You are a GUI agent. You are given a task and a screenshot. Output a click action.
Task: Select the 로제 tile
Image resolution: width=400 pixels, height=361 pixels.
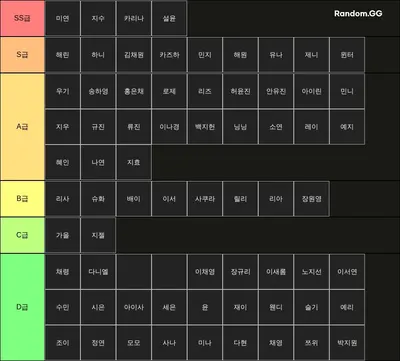coord(169,91)
